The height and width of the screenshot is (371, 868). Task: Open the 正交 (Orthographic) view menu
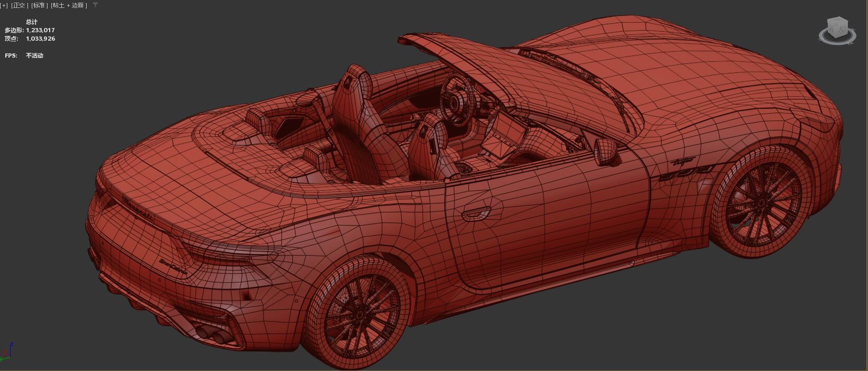pyautogui.click(x=20, y=5)
